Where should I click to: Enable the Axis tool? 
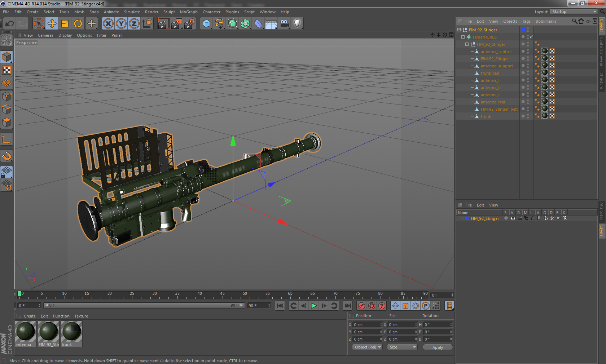tap(7, 139)
